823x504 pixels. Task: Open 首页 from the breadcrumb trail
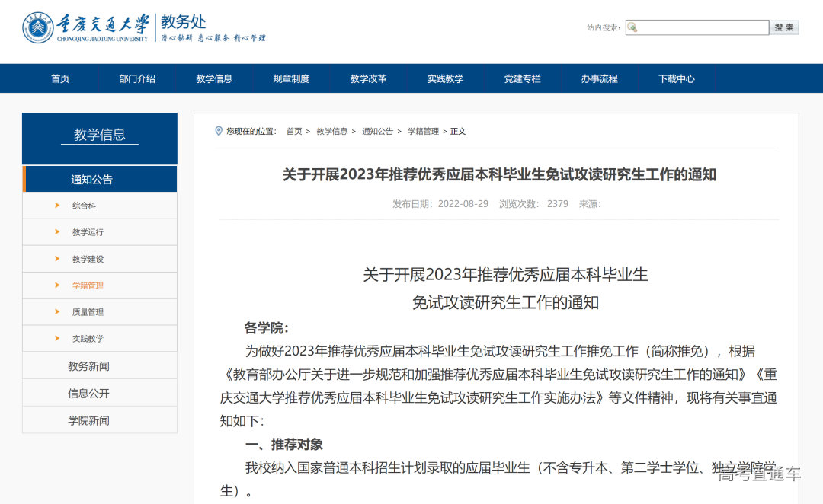293,130
